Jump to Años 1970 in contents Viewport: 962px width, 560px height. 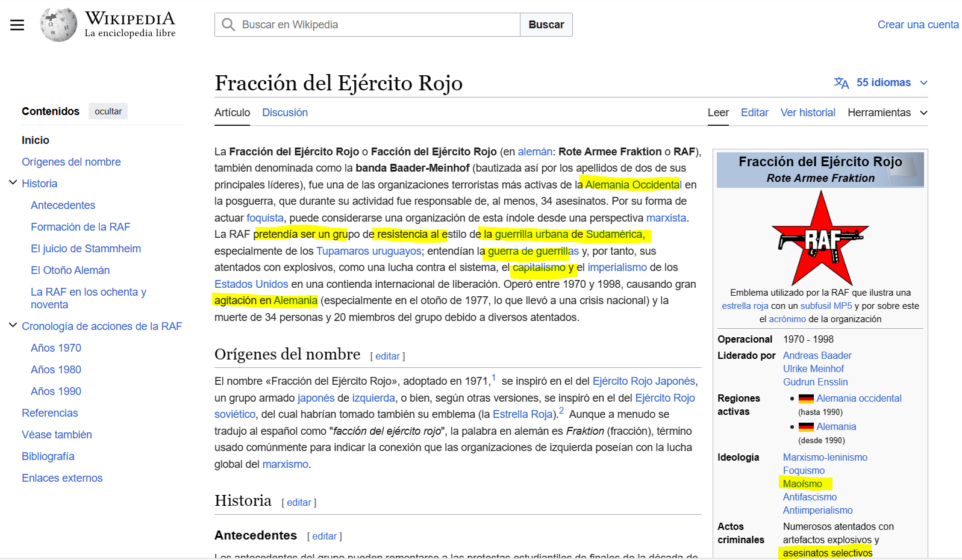tap(56, 348)
